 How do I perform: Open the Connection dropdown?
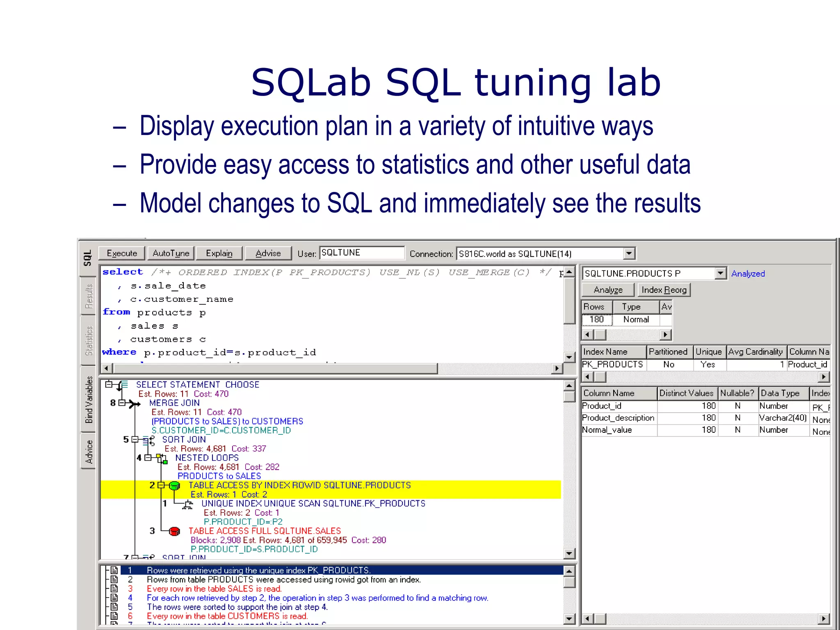pos(629,253)
